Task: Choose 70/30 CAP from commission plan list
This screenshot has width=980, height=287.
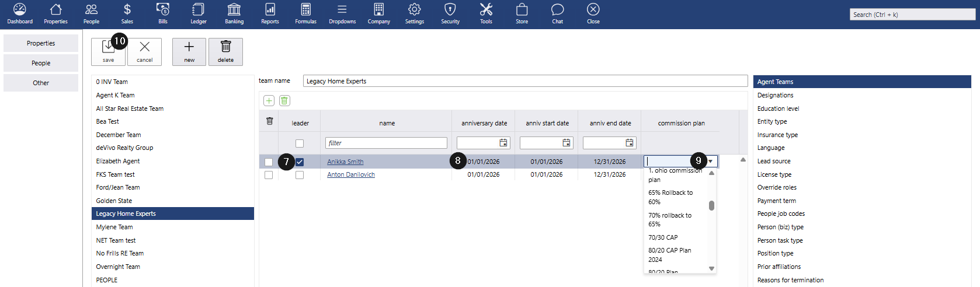Action: pos(663,237)
